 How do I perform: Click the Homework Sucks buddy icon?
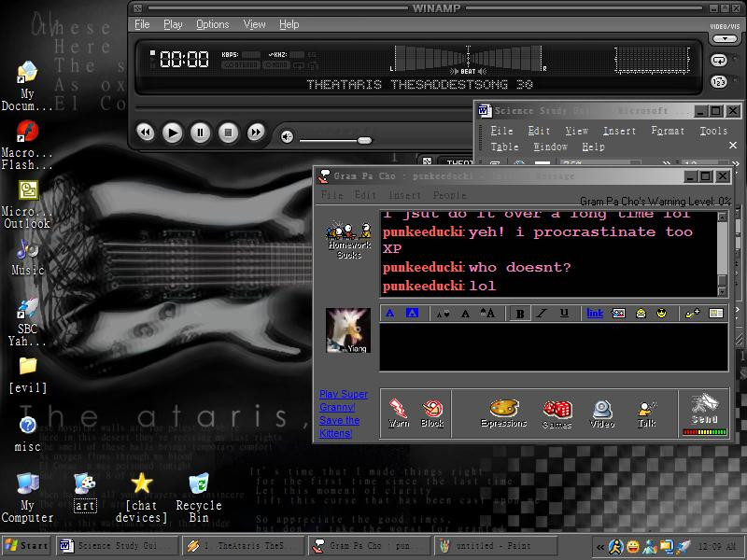(x=349, y=241)
